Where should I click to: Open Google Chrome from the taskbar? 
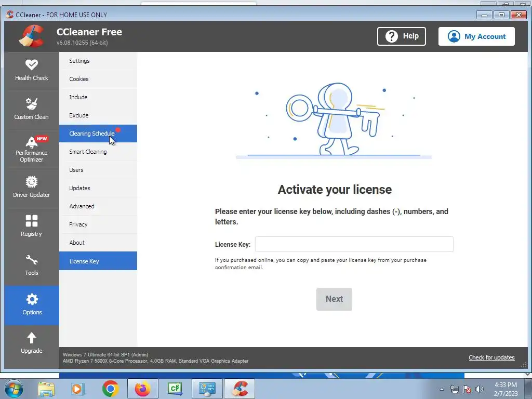coord(110,389)
